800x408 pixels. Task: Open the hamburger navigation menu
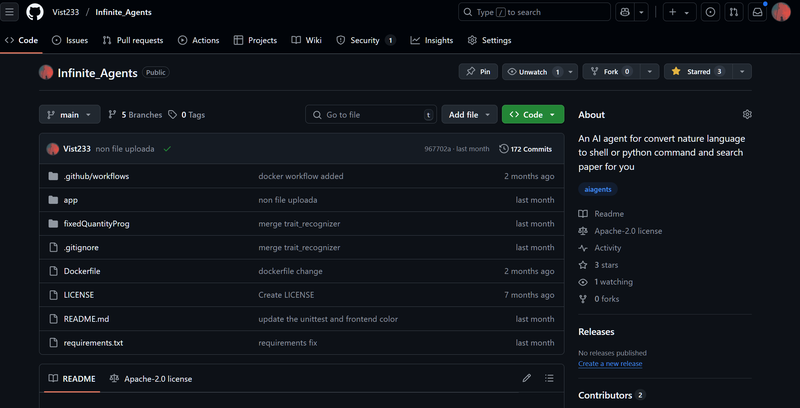point(10,12)
